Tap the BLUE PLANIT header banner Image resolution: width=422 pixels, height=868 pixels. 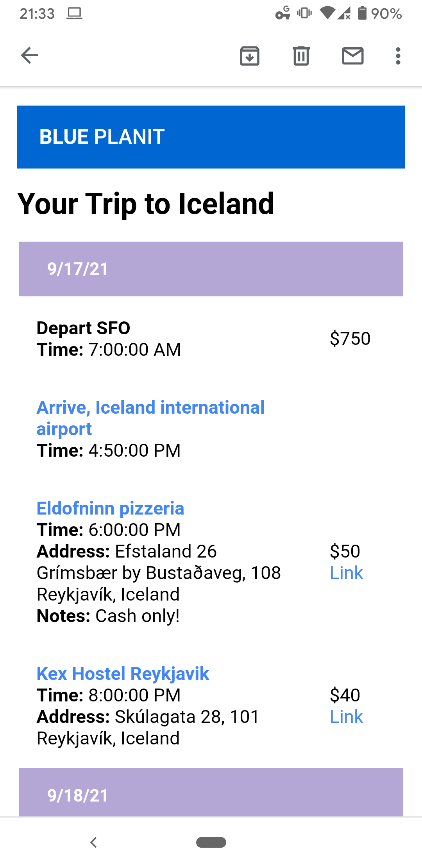(x=211, y=137)
